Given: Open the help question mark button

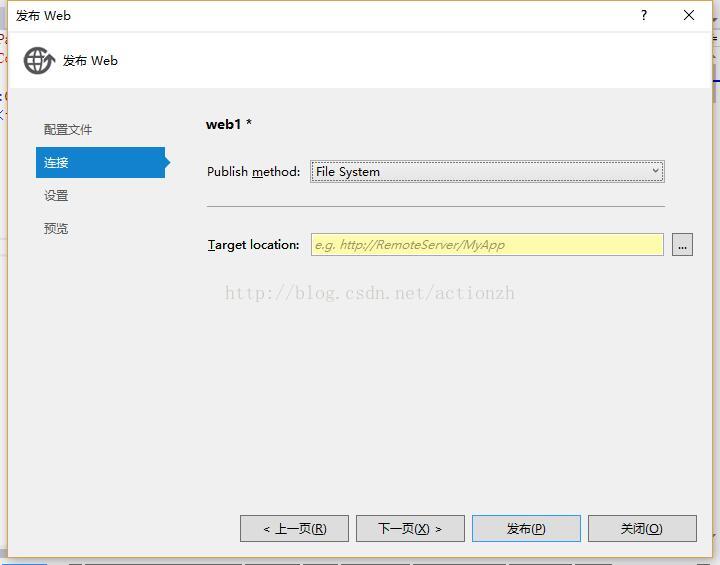Looking at the screenshot, I should [644, 15].
